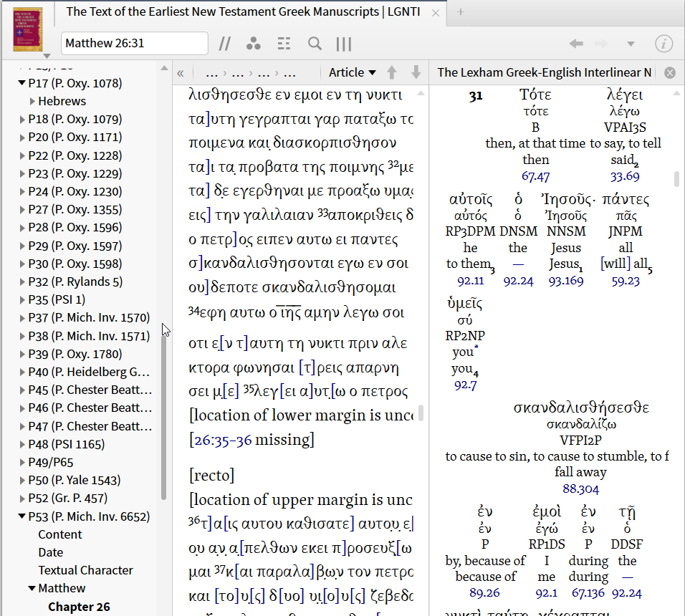The height and width of the screenshot is (616, 685).
Task: Open the Article navigation dropdown
Action: point(352,72)
